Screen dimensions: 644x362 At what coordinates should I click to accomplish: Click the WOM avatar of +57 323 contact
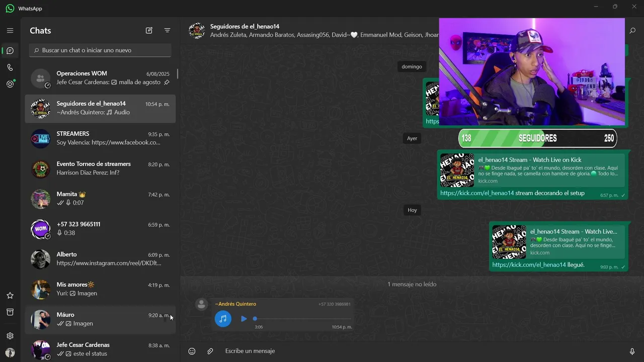coord(41,229)
